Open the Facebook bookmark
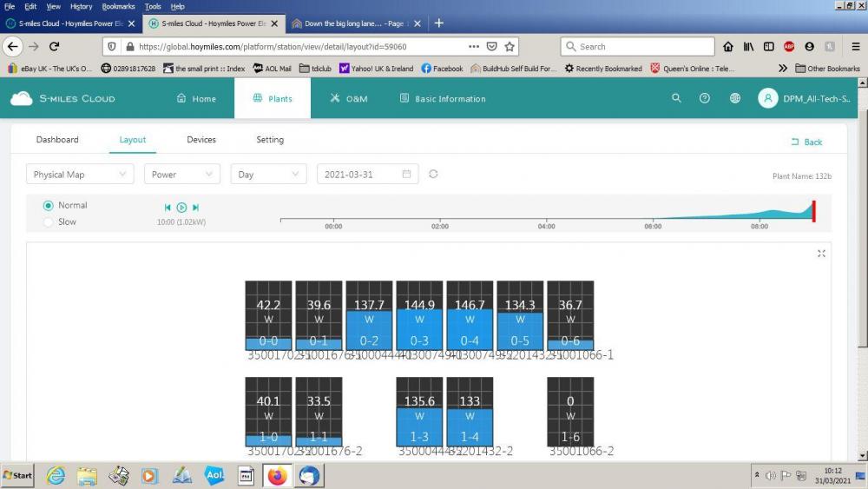 coord(442,68)
